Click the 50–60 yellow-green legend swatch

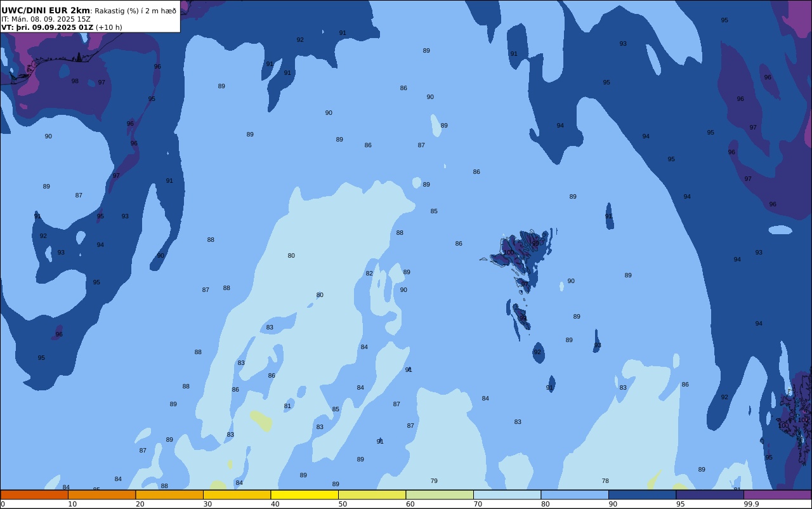click(372, 494)
